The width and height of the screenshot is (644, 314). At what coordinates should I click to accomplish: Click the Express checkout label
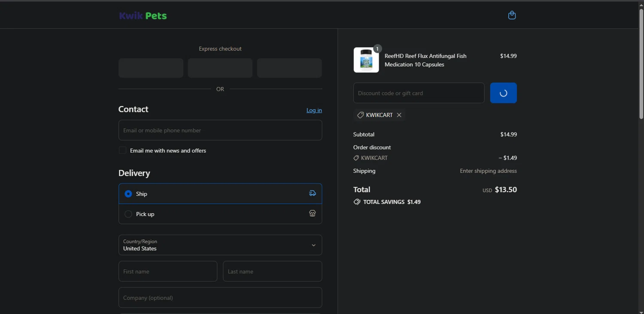(220, 49)
